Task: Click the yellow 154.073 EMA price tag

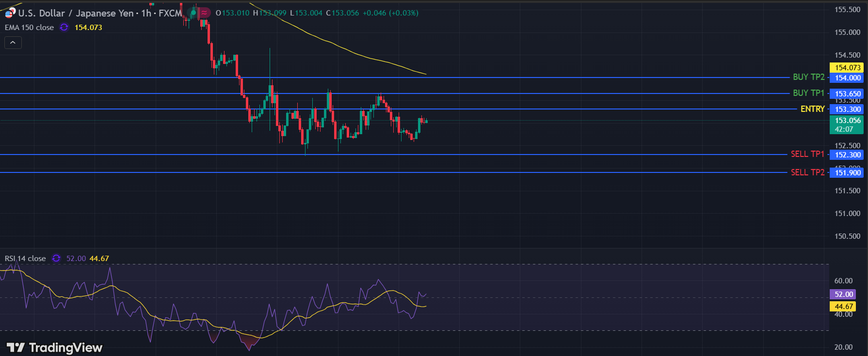Action: [847, 68]
